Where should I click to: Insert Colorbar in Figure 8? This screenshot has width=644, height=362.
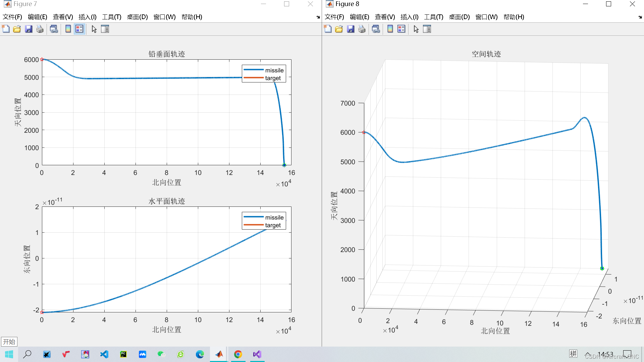pos(390,29)
